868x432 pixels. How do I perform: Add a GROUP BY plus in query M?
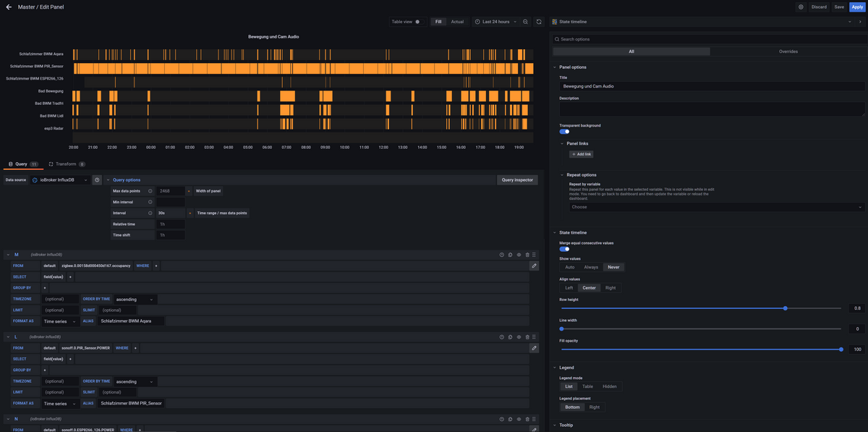[44, 288]
